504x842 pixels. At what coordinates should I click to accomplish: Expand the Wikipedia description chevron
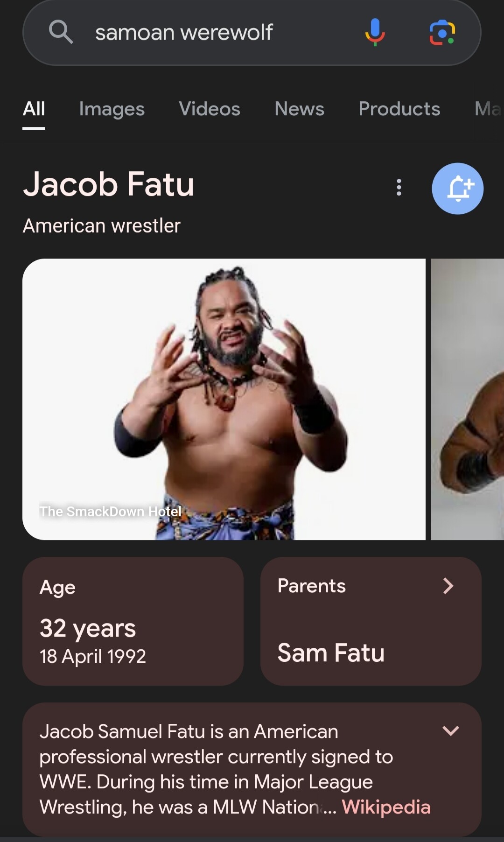[451, 730]
